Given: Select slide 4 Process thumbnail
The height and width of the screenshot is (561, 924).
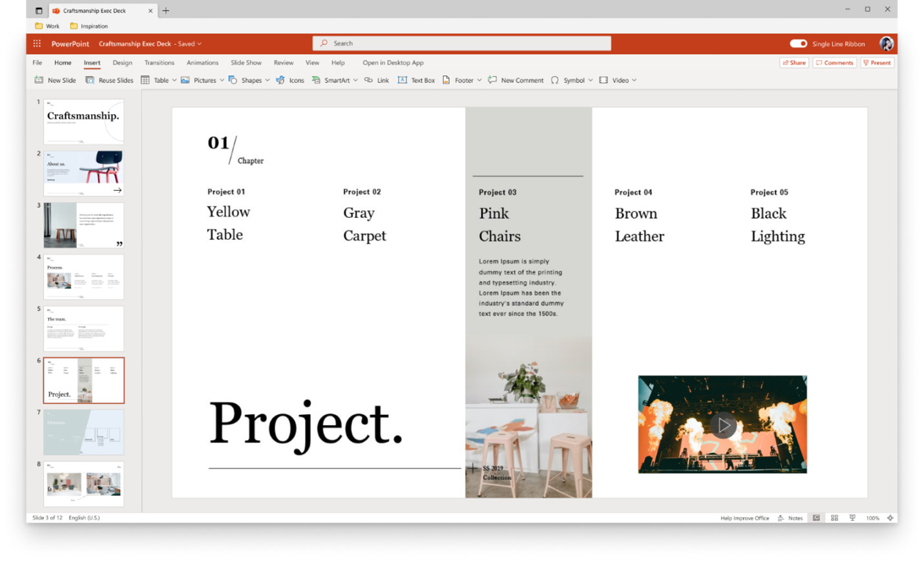Looking at the screenshot, I should click(x=84, y=277).
